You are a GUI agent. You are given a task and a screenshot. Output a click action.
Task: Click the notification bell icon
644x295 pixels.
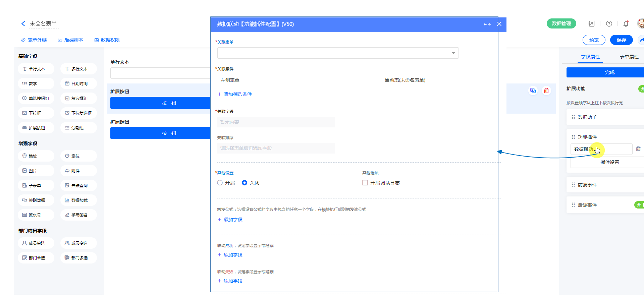(626, 23)
